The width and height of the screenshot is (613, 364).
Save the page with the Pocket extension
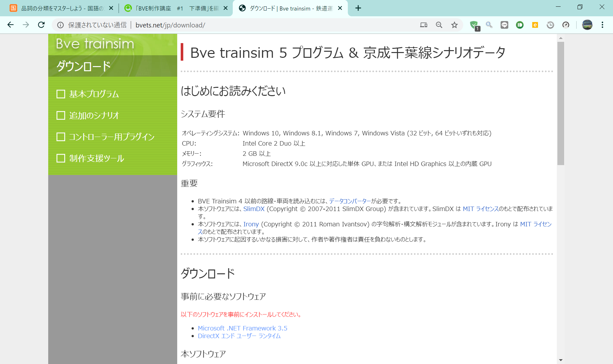519,25
